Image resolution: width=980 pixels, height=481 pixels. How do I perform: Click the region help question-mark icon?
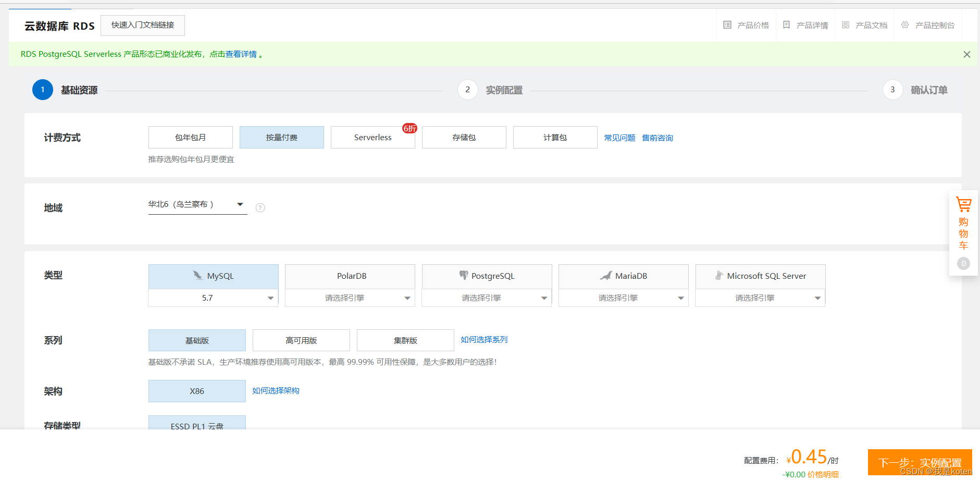click(260, 208)
